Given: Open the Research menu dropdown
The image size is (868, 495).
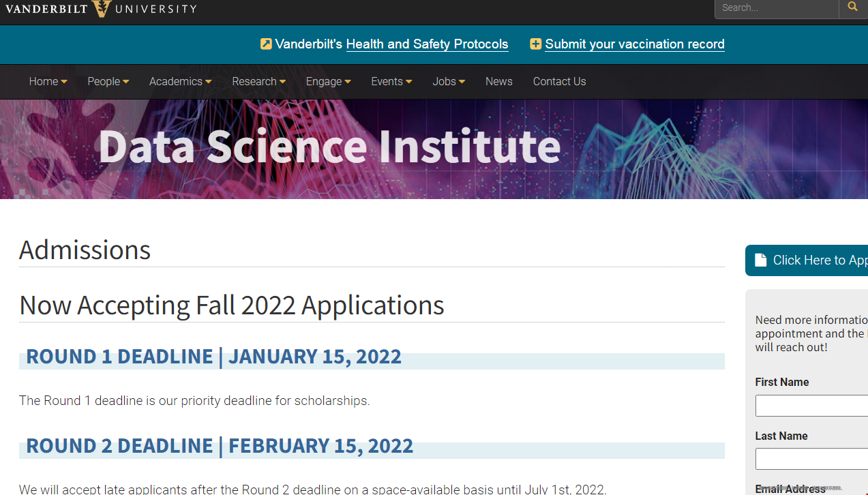Looking at the screenshot, I should pyautogui.click(x=258, y=81).
